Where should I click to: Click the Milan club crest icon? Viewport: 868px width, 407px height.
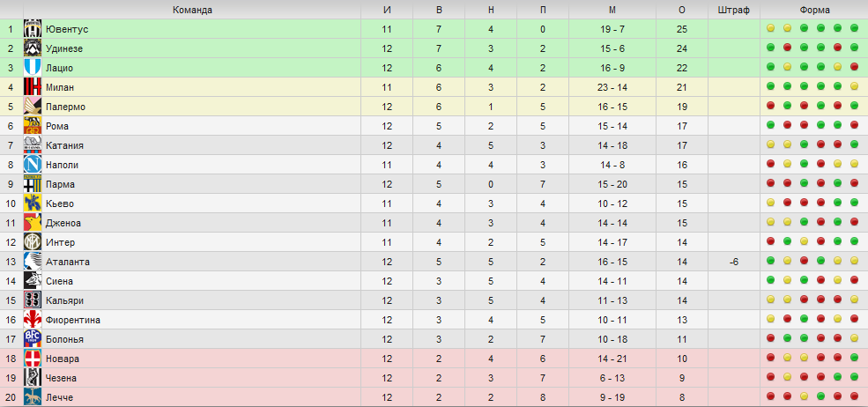click(x=32, y=87)
